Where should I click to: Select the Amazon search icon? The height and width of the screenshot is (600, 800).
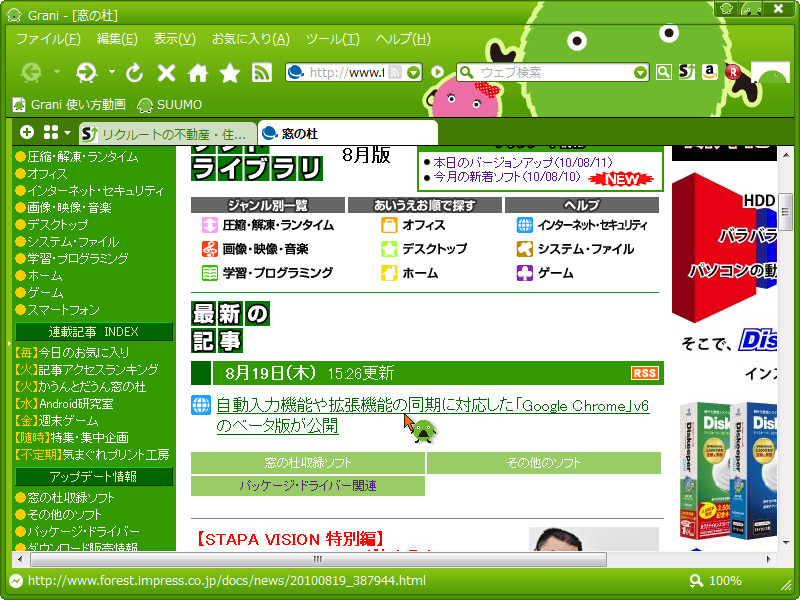pos(710,72)
